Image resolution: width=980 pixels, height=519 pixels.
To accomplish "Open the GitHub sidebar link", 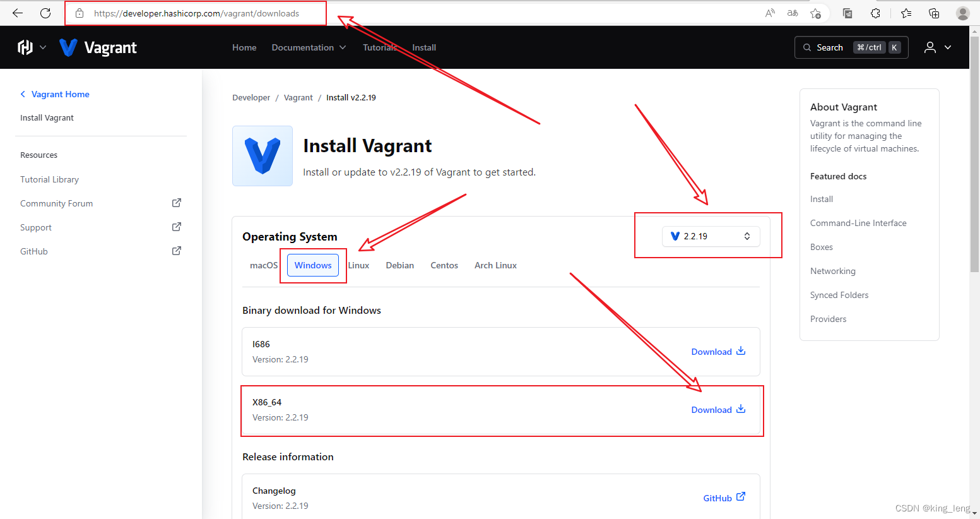I will (34, 251).
